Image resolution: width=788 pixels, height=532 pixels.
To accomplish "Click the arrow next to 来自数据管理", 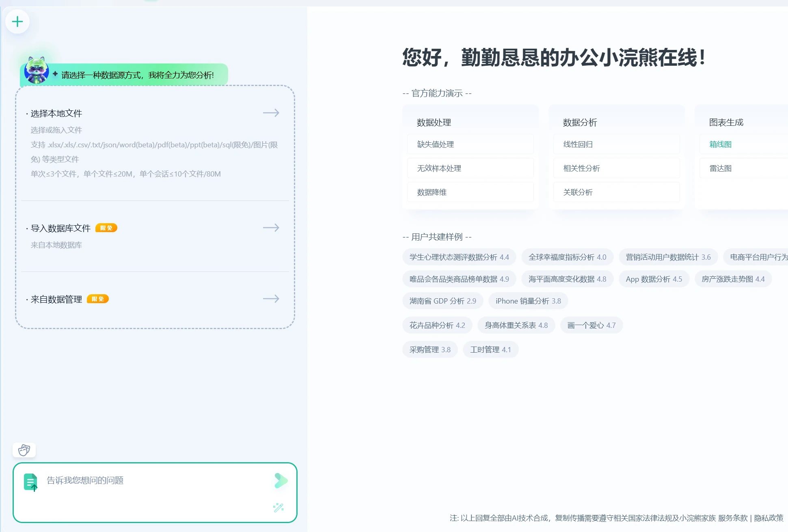I will click(x=271, y=299).
